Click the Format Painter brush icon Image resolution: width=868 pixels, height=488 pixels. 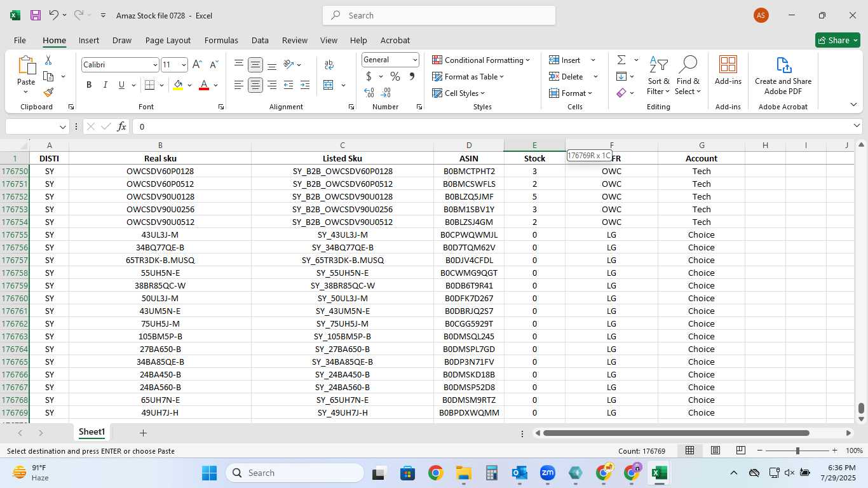(x=48, y=92)
